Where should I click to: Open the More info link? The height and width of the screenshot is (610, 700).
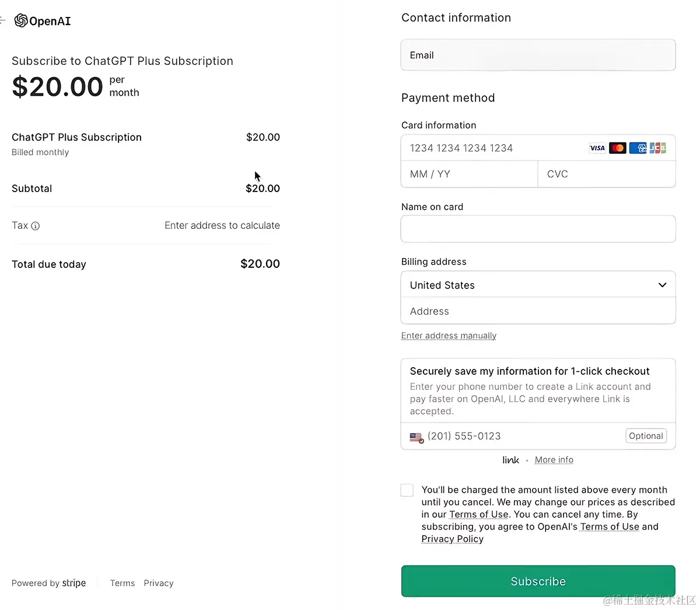click(x=554, y=460)
